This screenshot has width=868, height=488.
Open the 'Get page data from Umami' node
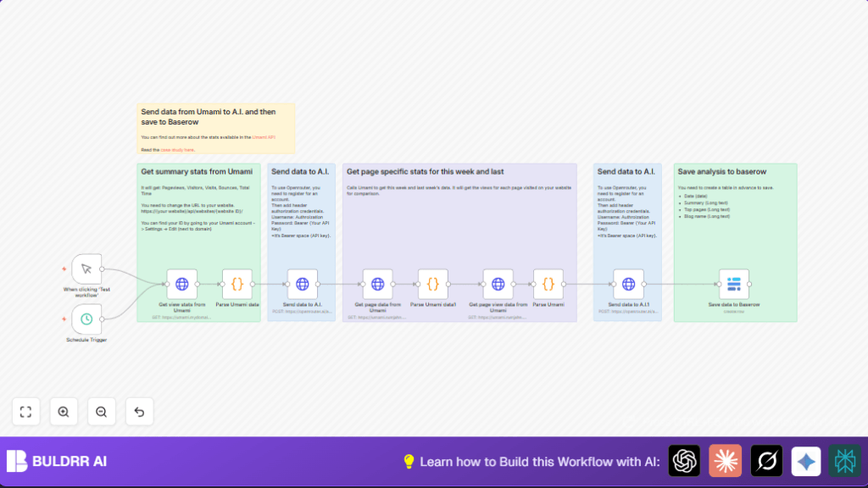coord(377,285)
